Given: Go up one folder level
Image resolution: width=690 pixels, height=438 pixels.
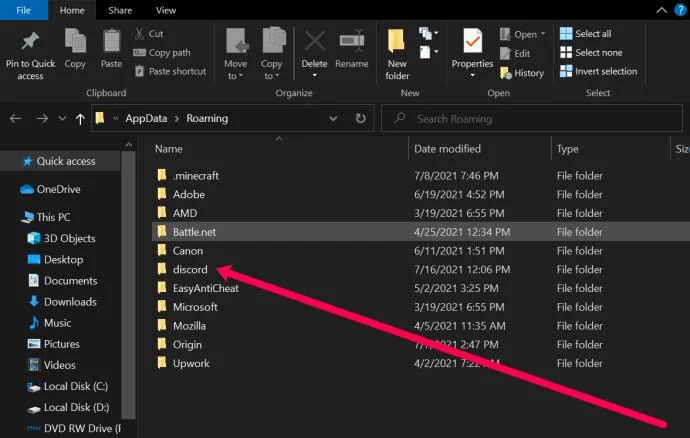Looking at the screenshot, I should click(x=80, y=119).
